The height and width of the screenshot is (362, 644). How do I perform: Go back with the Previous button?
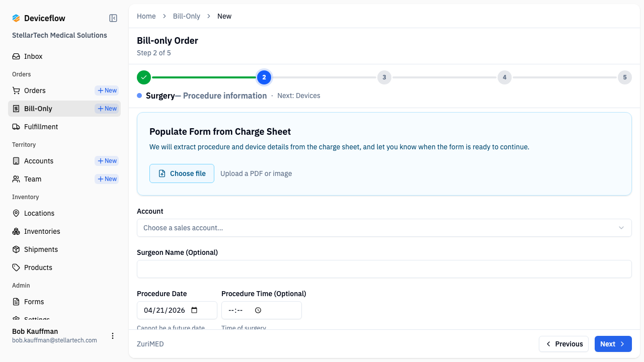point(563,344)
